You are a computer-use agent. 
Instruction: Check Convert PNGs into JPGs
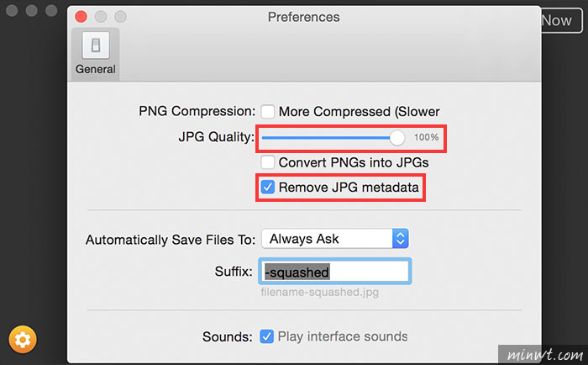click(x=268, y=162)
